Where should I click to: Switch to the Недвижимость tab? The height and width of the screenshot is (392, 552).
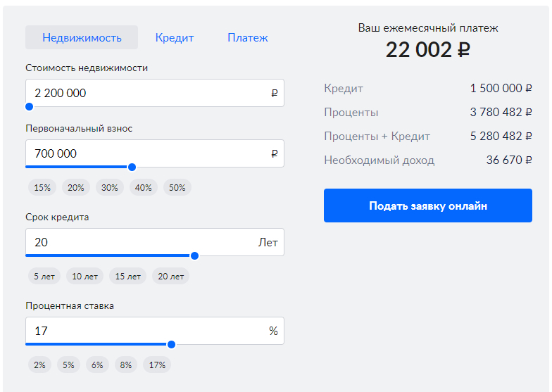pyautogui.click(x=82, y=38)
